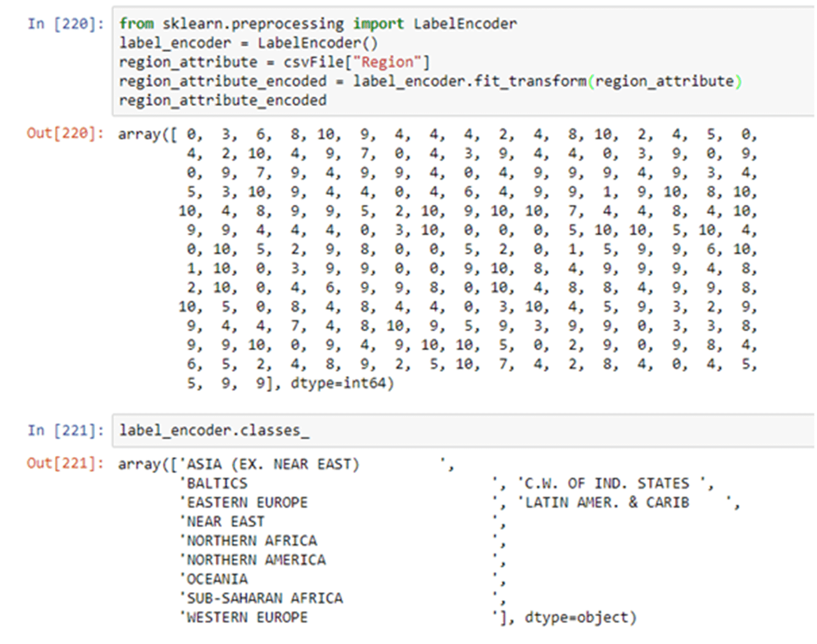Click the 'OCEANIA' class entry
This screenshot has height=644, width=817.
(x=217, y=579)
